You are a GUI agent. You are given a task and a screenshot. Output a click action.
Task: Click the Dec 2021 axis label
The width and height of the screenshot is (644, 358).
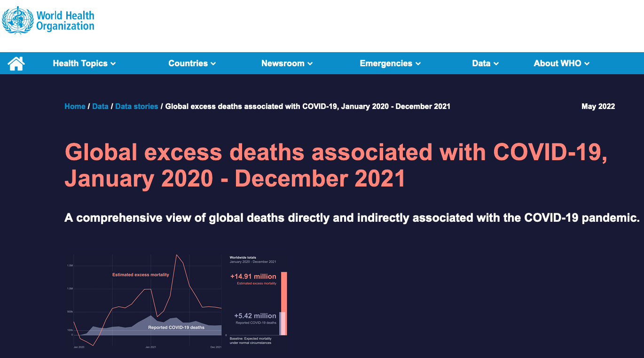point(216,347)
